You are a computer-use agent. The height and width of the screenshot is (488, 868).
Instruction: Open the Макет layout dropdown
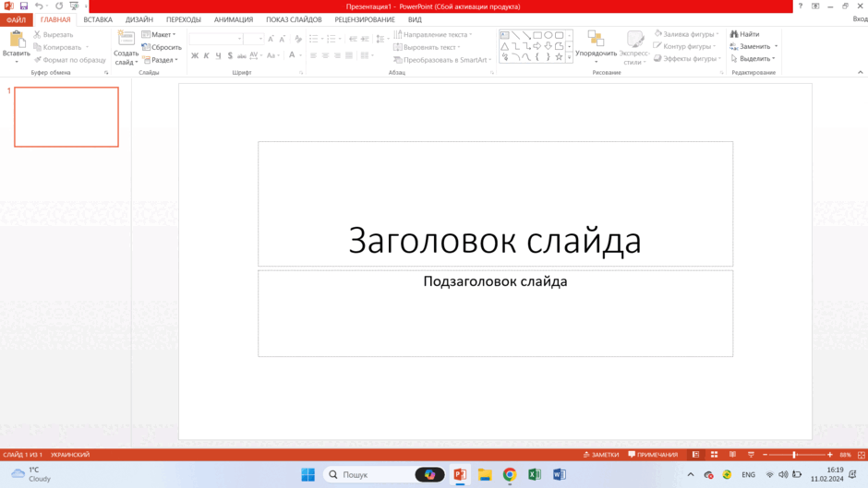[x=159, y=34]
